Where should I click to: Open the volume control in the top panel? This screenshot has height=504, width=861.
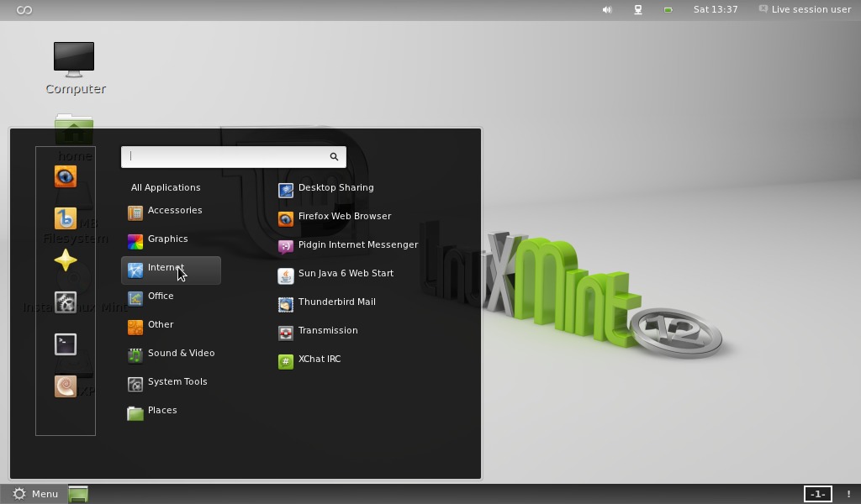click(x=607, y=10)
